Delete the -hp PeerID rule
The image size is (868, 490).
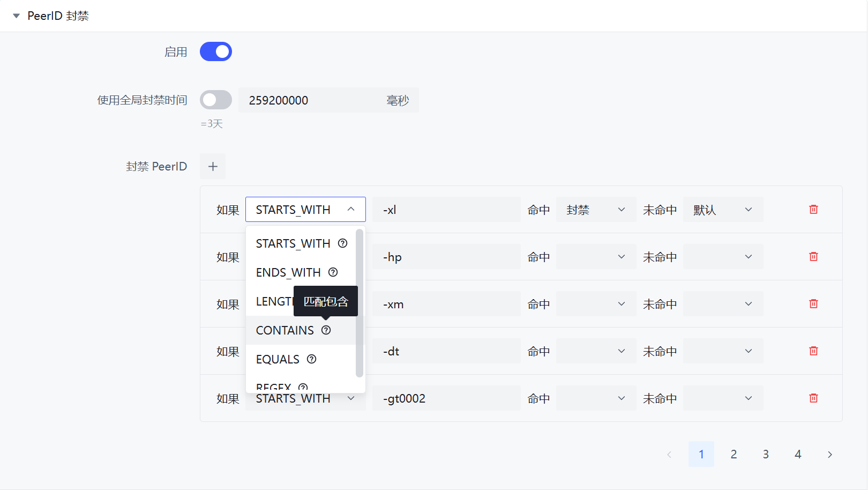coord(813,257)
